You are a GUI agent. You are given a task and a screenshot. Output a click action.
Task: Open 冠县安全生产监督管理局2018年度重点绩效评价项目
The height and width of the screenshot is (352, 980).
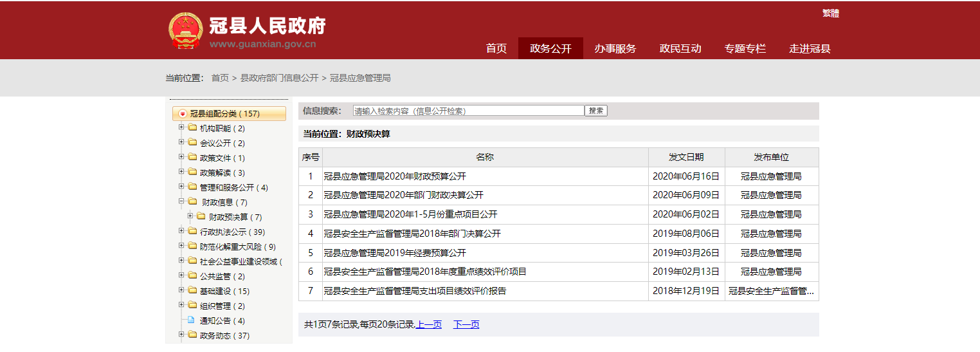pyautogui.click(x=425, y=272)
